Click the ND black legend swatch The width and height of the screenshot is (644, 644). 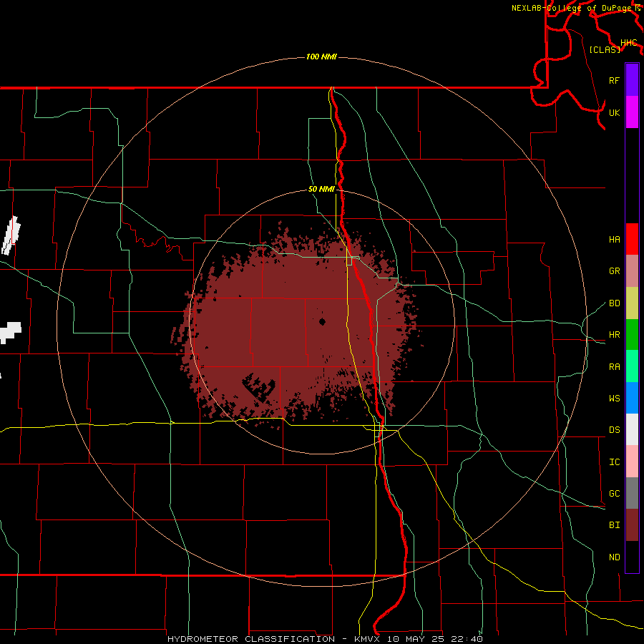click(632, 557)
